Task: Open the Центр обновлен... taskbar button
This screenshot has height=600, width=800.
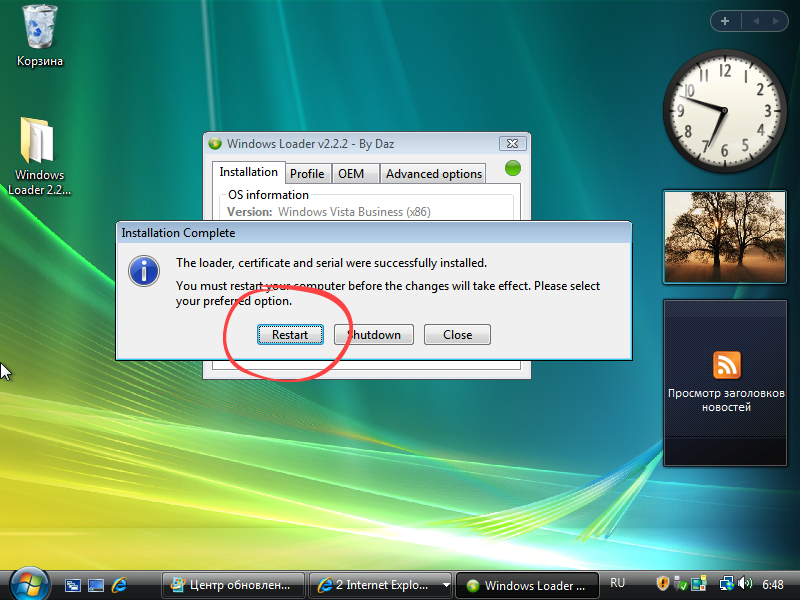Action: [233, 585]
